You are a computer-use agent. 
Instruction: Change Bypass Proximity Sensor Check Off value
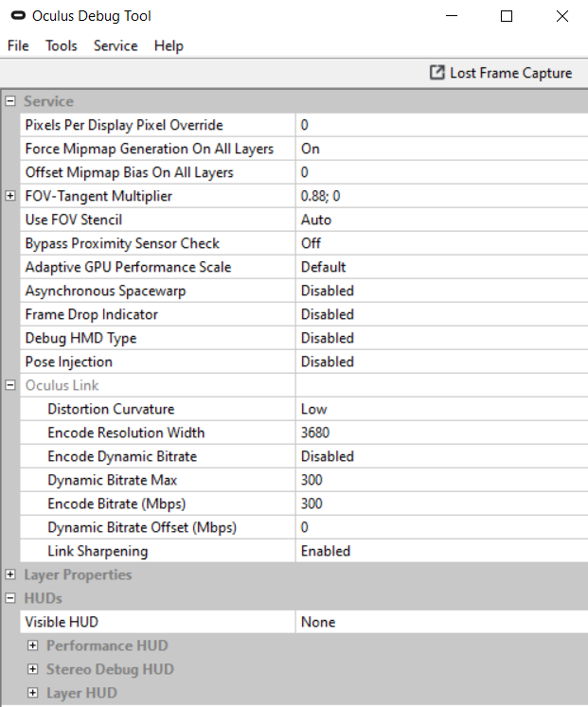pos(442,243)
